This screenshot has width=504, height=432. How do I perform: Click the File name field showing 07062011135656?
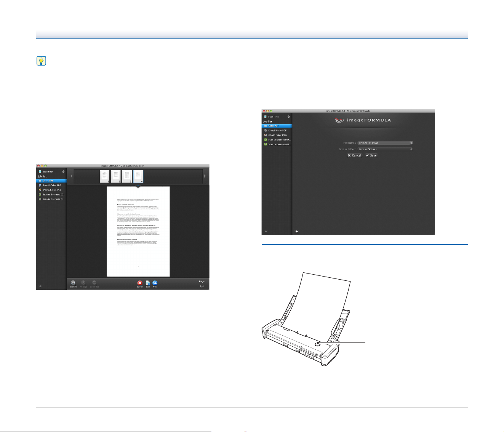pyautogui.click(x=385, y=143)
